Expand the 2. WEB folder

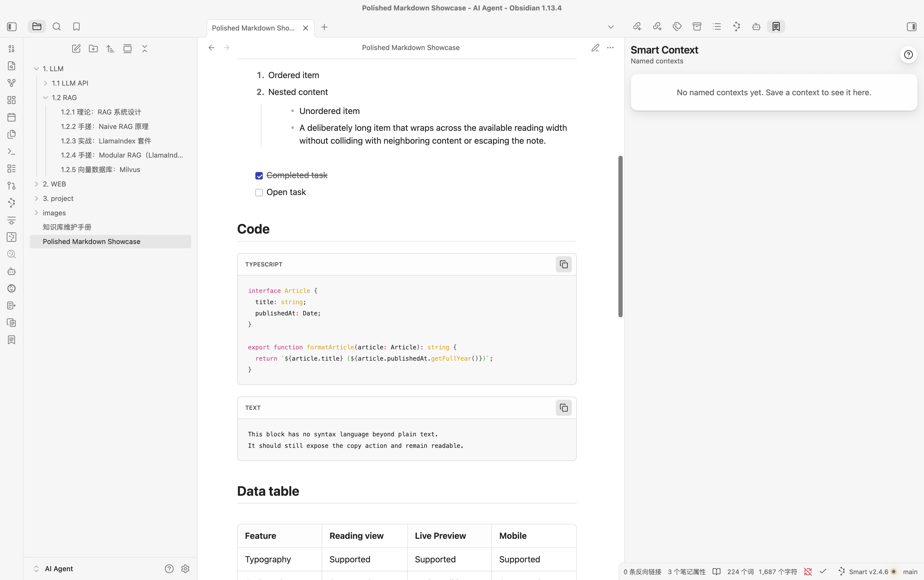(36, 184)
